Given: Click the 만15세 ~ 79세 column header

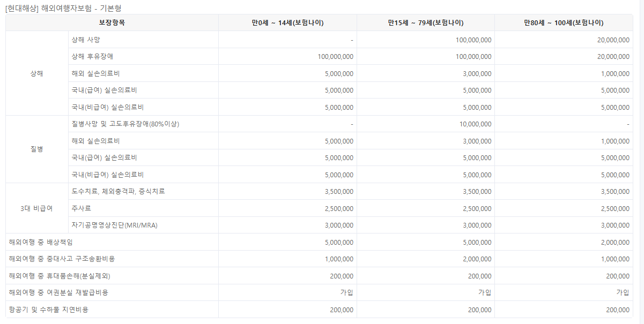Looking at the screenshot, I should (x=425, y=22).
